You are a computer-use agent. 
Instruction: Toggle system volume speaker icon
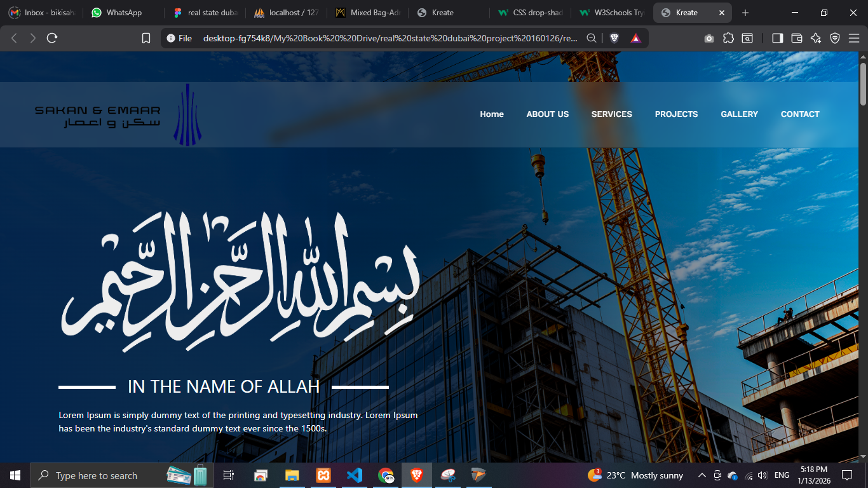763,475
